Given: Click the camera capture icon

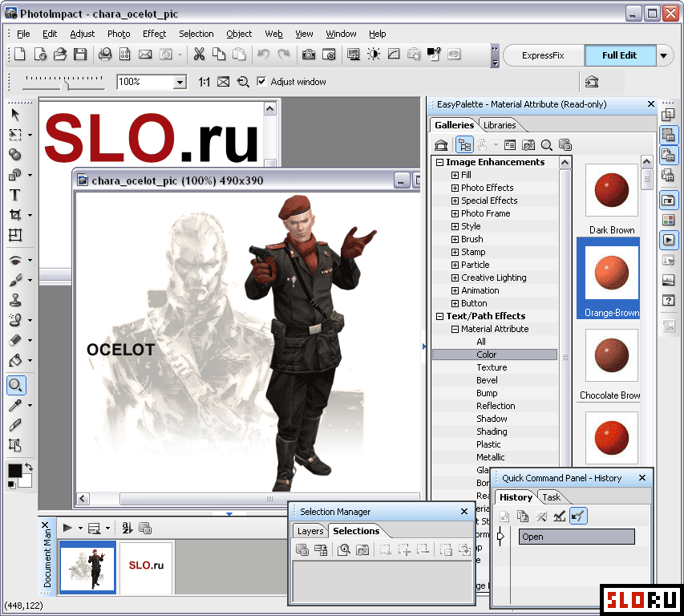Looking at the screenshot, I should (x=309, y=55).
